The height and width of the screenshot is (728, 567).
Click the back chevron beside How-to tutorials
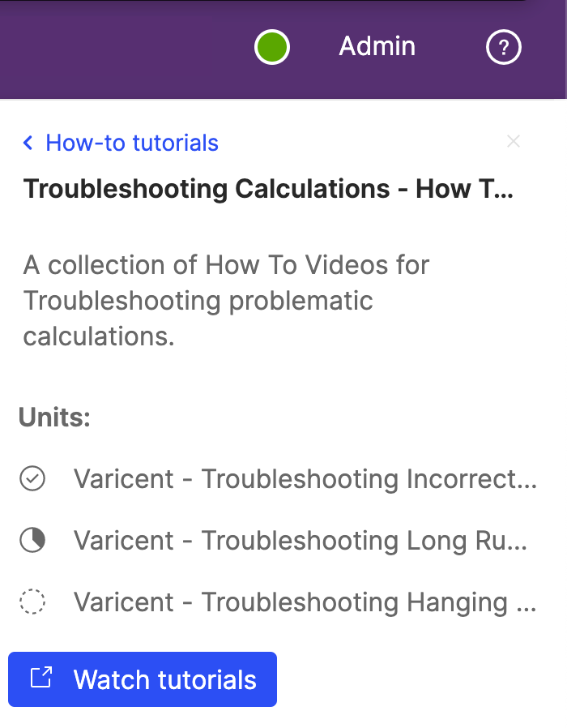point(28,143)
